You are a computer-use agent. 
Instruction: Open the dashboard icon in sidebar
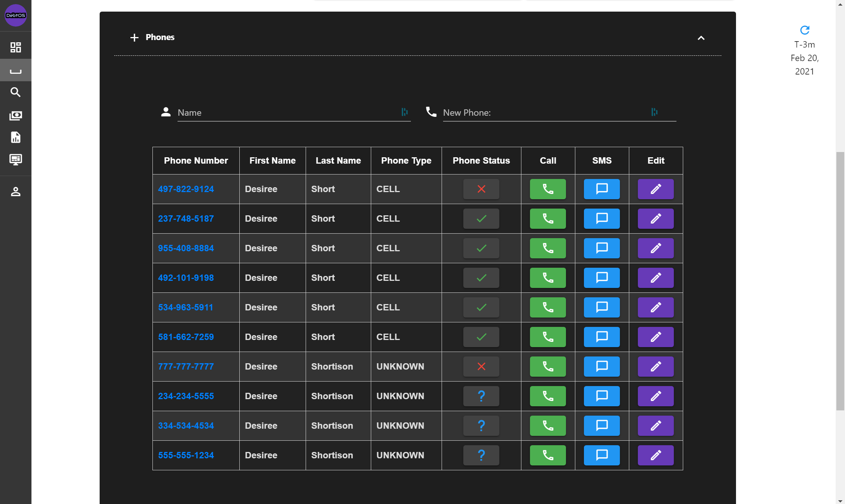pyautogui.click(x=15, y=47)
